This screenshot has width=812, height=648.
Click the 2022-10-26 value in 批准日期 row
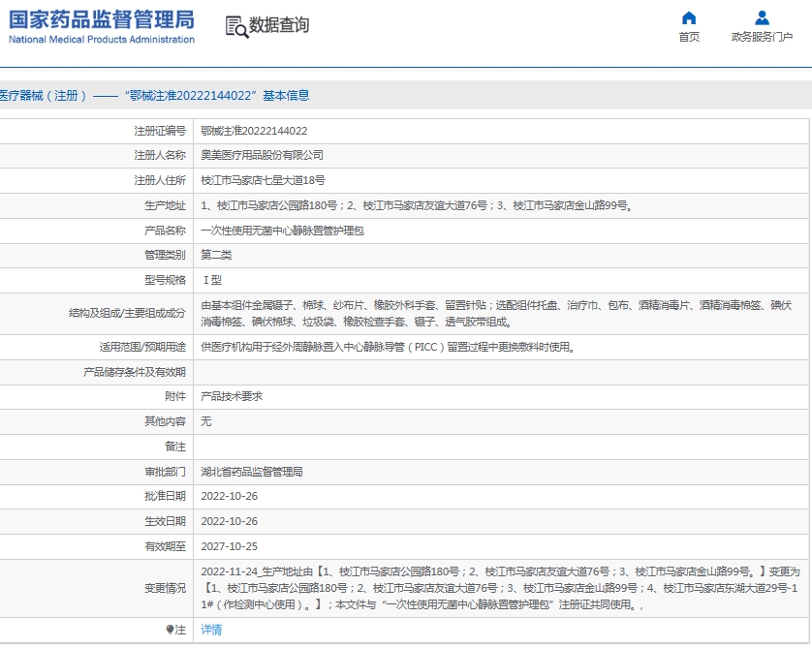point(229,496)
